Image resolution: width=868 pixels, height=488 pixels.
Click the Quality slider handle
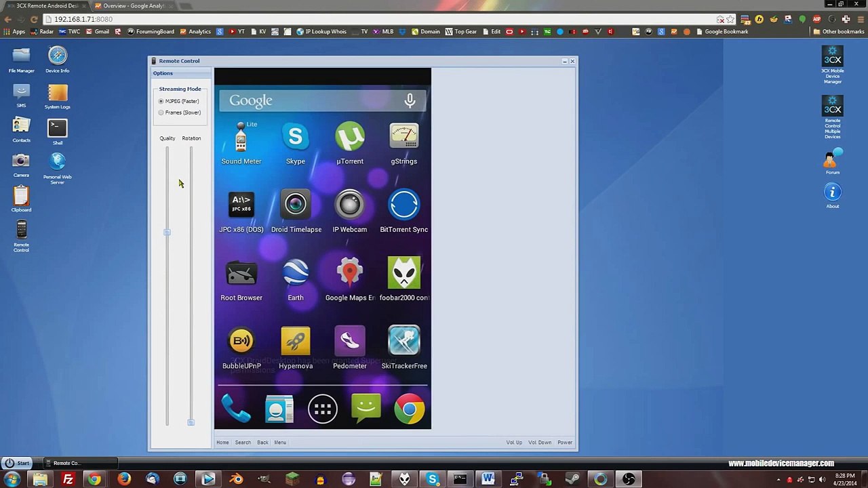[x=167, y=232]
